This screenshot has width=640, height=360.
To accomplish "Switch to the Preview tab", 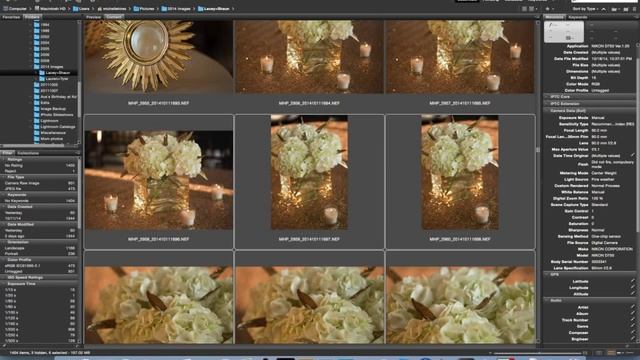I will (93, 17).
